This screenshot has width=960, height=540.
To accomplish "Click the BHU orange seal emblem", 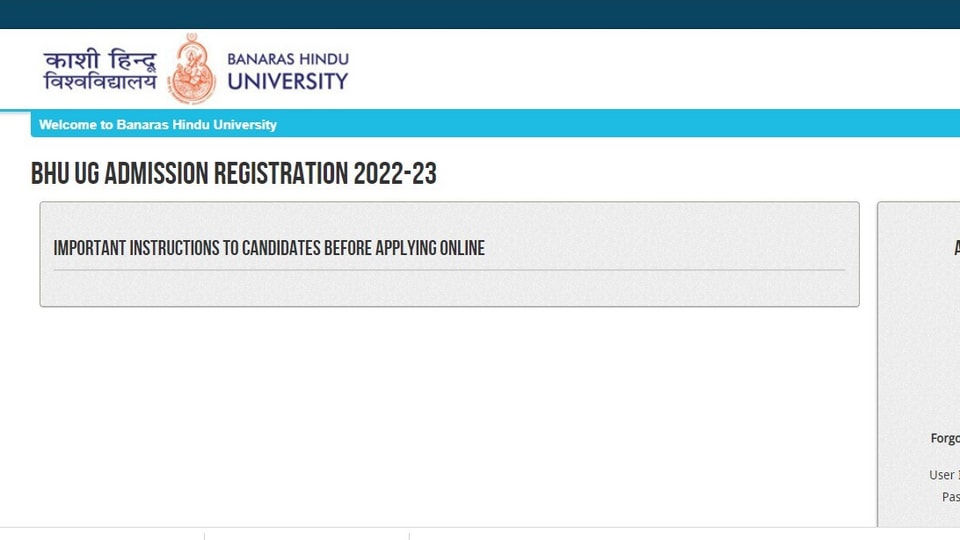I will 192,69.
